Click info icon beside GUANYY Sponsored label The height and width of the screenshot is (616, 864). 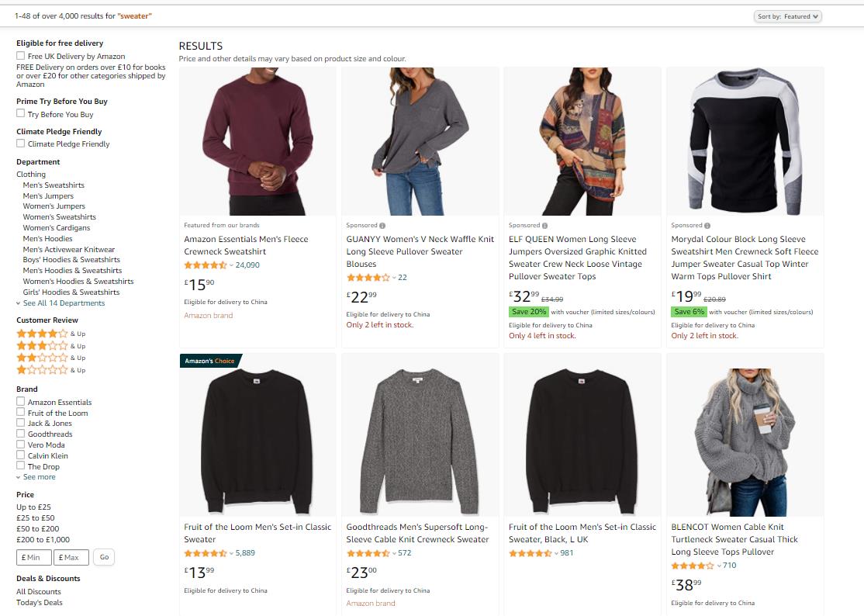coord(382,226)
